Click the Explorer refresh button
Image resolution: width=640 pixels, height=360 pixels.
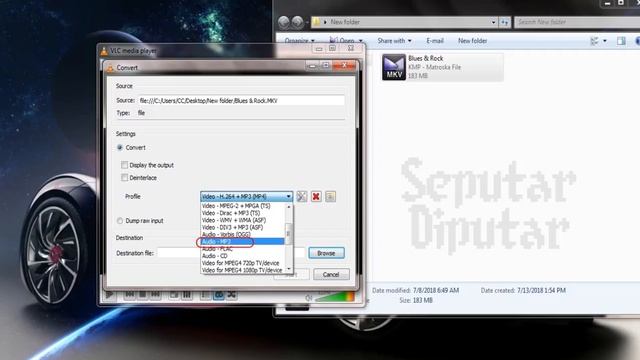(x=504, y=22)
